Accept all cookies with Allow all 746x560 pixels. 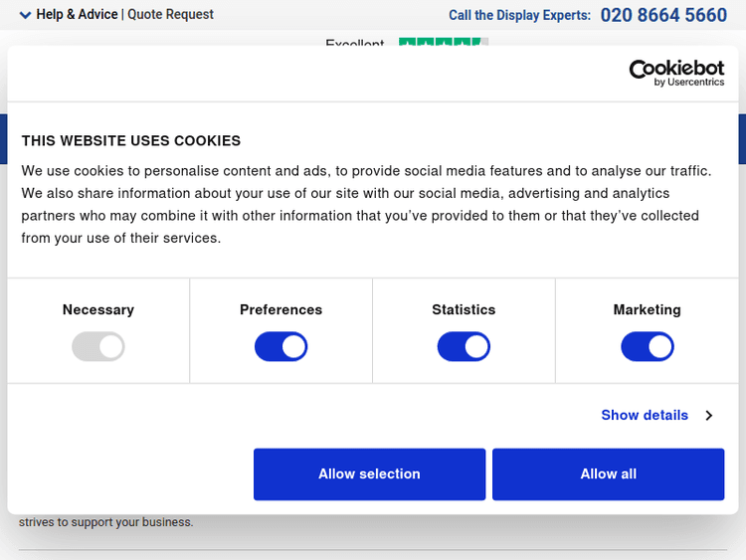608,474
